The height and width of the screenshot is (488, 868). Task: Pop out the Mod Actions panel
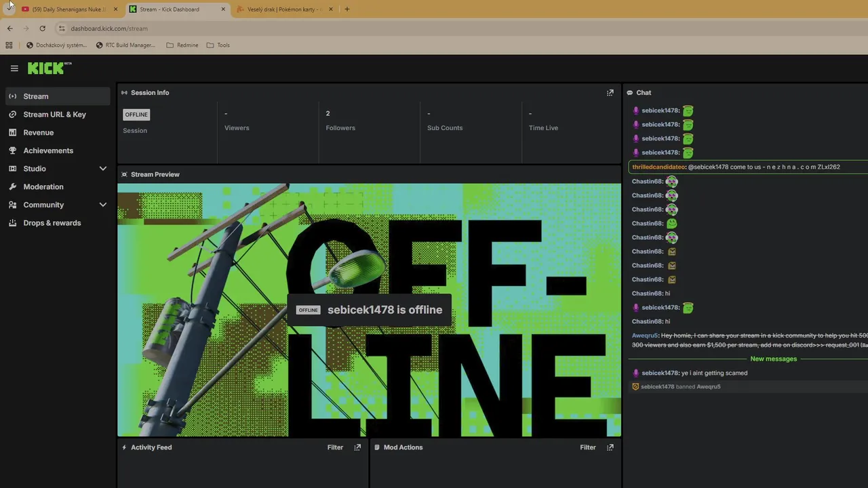coord(610,447)
